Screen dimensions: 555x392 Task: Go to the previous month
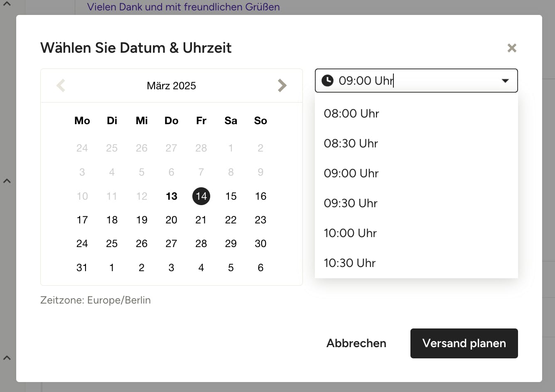tap(61, 86)
